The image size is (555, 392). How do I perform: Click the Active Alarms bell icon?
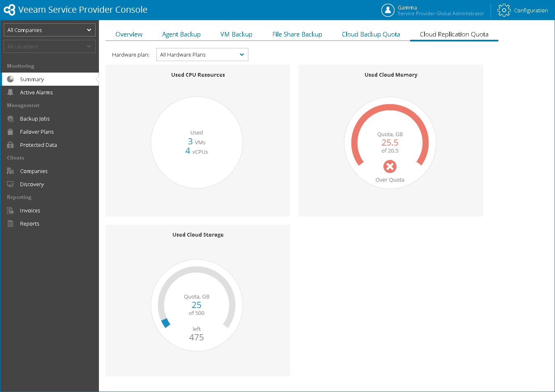(x=10, y=92)
